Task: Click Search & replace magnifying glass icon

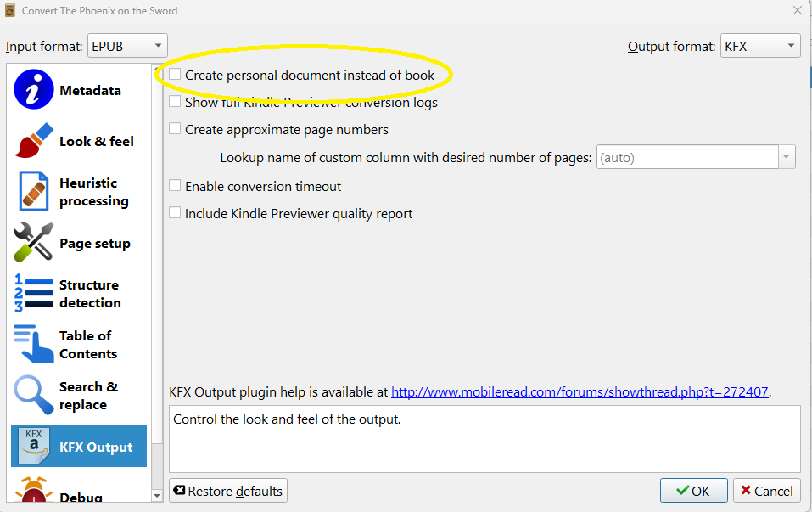Action: tap(34, 395)
